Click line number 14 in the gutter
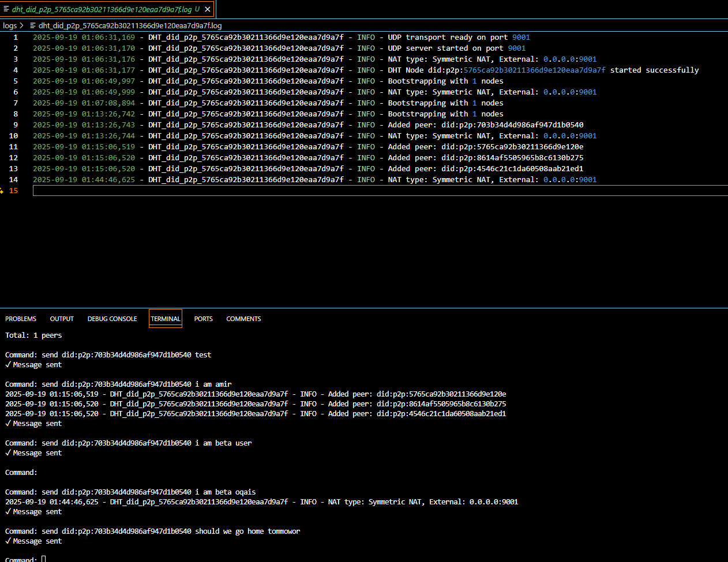Screen dimensions: 728x562 point(13,180)
